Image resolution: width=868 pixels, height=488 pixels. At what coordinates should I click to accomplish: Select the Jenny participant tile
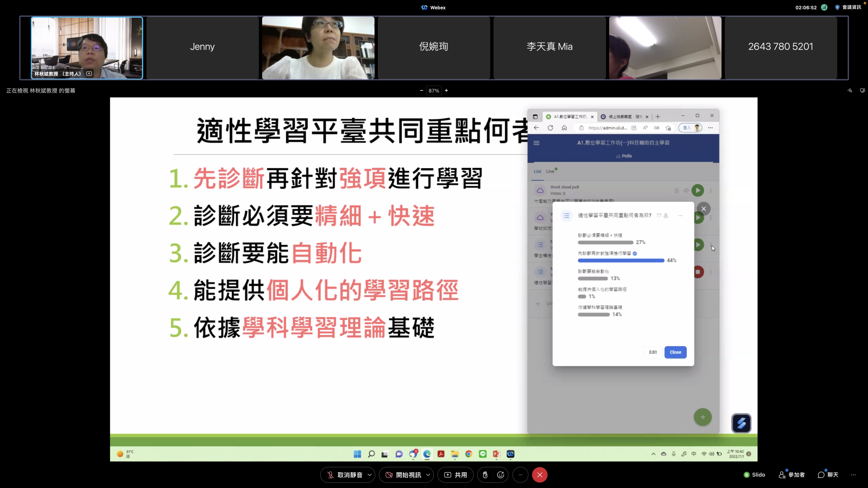(202, 47)
